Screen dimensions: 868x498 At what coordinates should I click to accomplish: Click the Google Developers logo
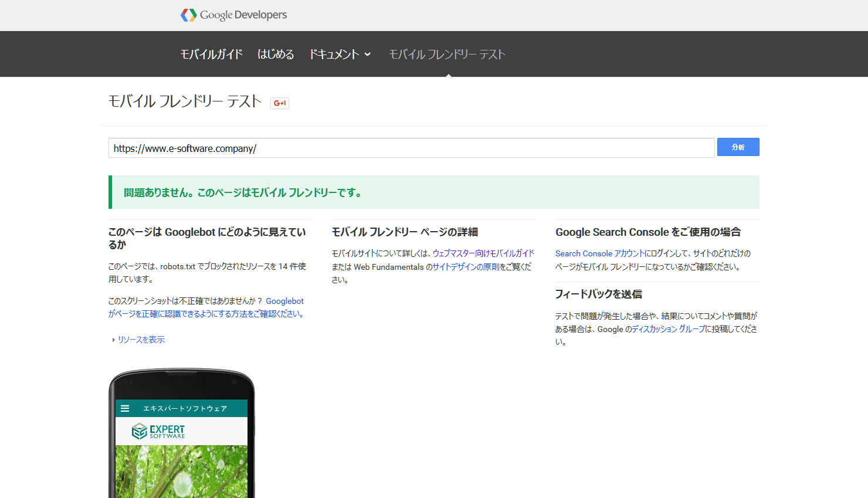[233, 15]
